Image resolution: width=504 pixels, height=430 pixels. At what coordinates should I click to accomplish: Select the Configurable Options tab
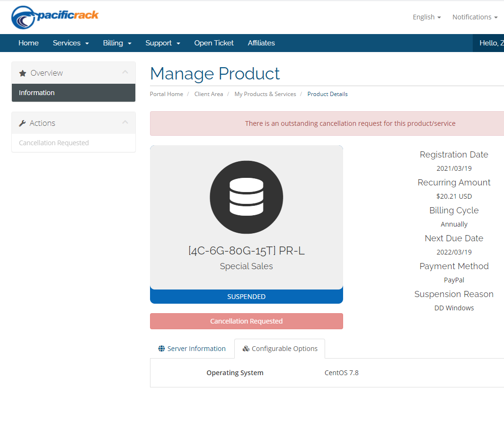pyautogui.click(x=280, y=349)
